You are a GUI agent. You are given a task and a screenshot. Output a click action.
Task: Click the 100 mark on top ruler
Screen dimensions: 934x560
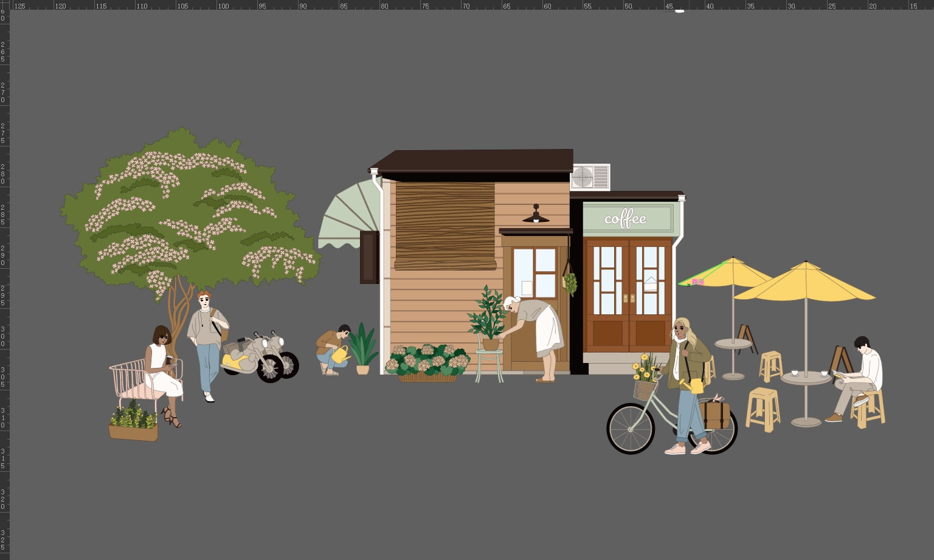[223, 6]
